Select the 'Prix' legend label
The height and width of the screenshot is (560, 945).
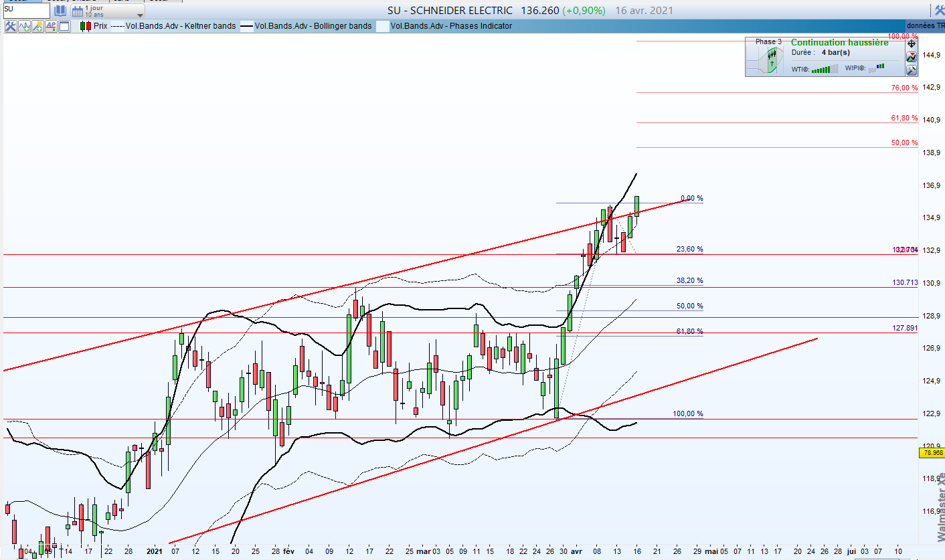(100, 26)
